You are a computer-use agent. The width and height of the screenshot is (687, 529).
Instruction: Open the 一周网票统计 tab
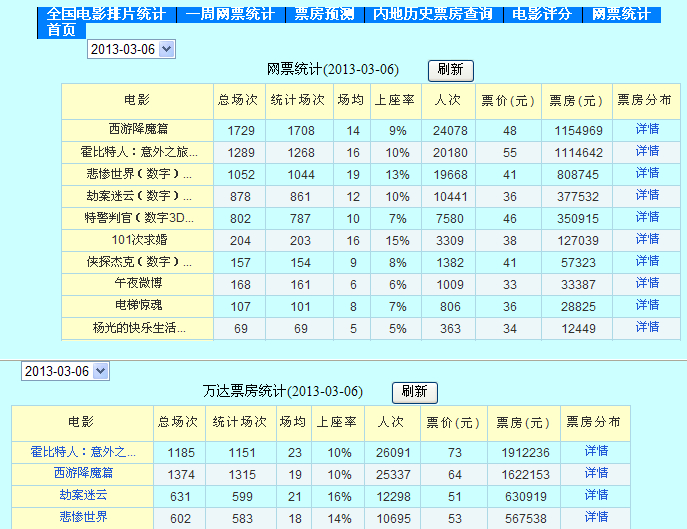point(230,14)
